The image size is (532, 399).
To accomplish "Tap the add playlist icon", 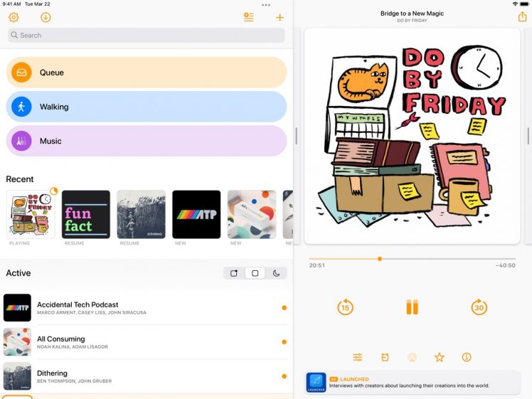I will 248,18.
